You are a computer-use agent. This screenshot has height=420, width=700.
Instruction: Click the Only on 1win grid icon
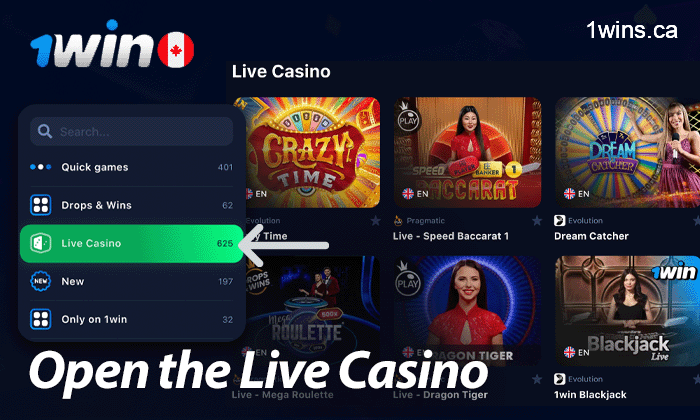click(41, 319)
